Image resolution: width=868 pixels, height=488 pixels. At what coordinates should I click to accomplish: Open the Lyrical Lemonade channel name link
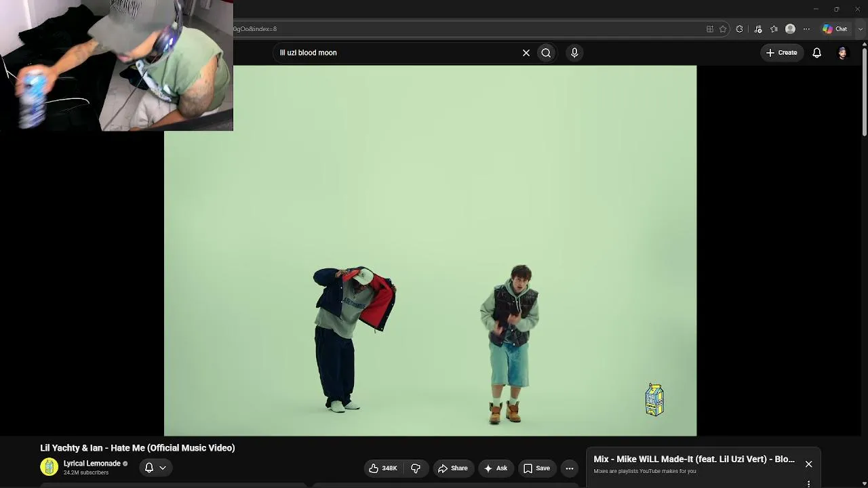[92, 464]
